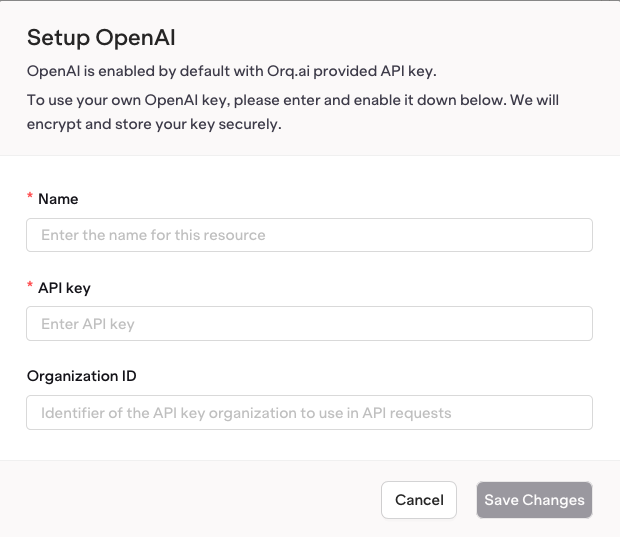Click the Setup OpenAI heading

pos(101,38)
